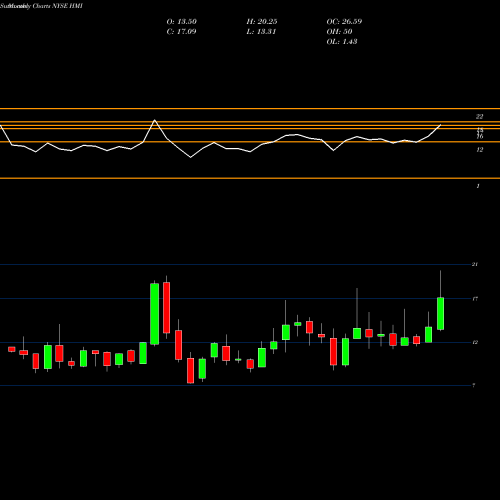Screen dimensions: 500x500
Task: Click the '1' label below the orange lines
Action: tap(478, 186)
